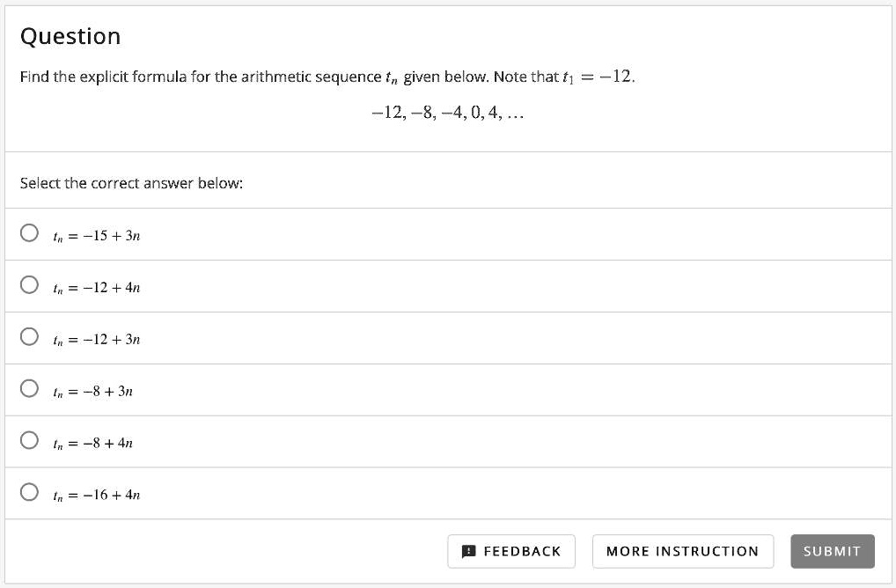
Task: Click the Question heading
Action: tap(70, 36)
